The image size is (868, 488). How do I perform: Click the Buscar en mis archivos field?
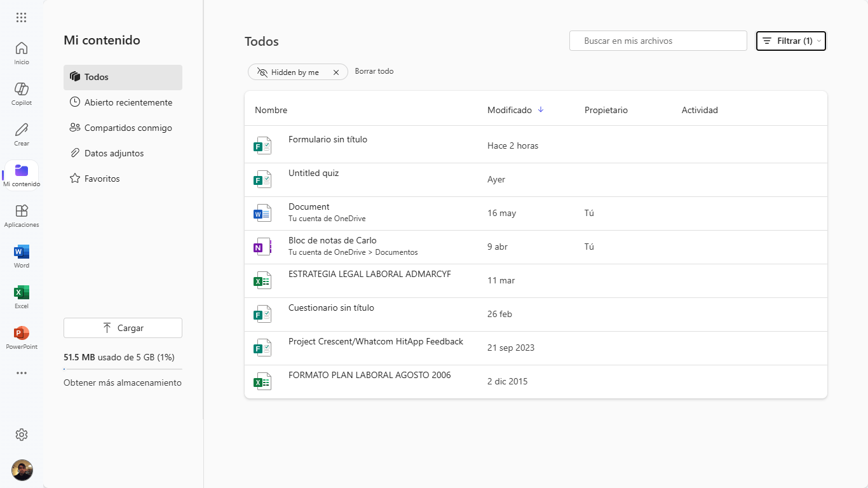(658, 41)
